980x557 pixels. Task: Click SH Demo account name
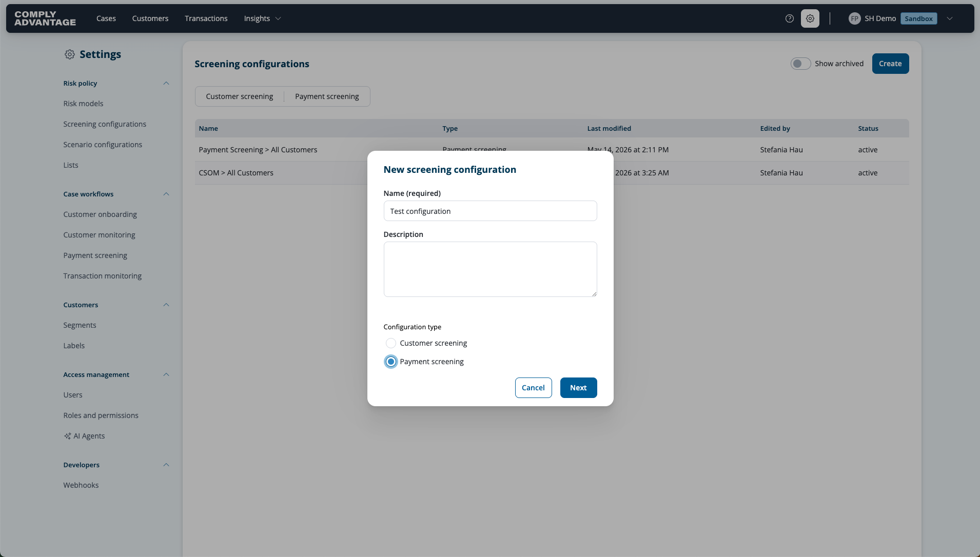pos(880,18)
